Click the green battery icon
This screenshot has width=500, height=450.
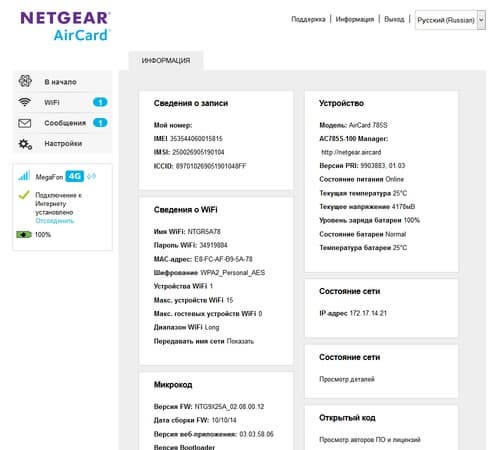click(x=24, y=235)
